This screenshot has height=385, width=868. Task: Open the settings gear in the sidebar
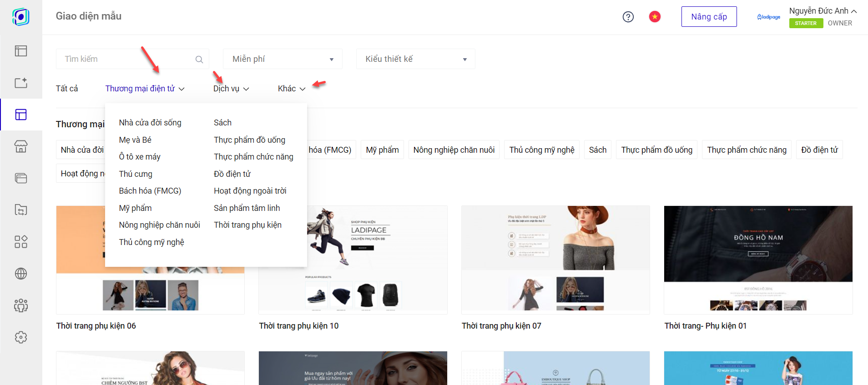21,337
